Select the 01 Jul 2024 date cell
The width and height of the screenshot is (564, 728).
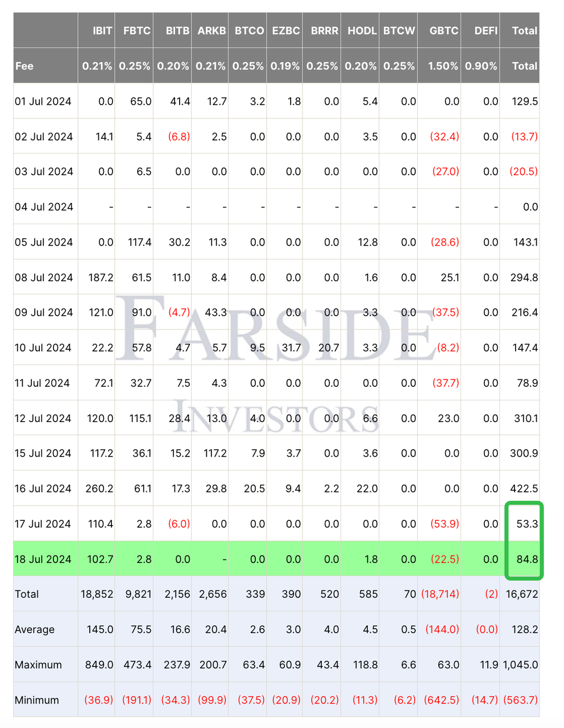coord(43,101)
